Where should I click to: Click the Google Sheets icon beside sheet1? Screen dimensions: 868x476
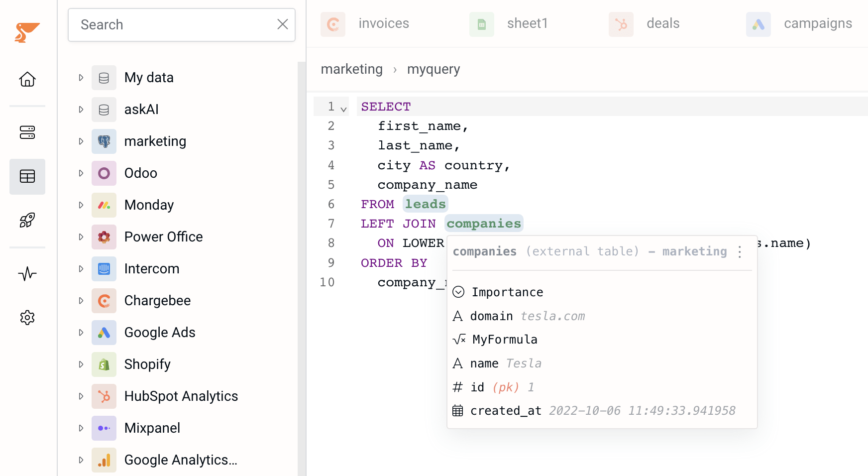(x=481, y=24)
